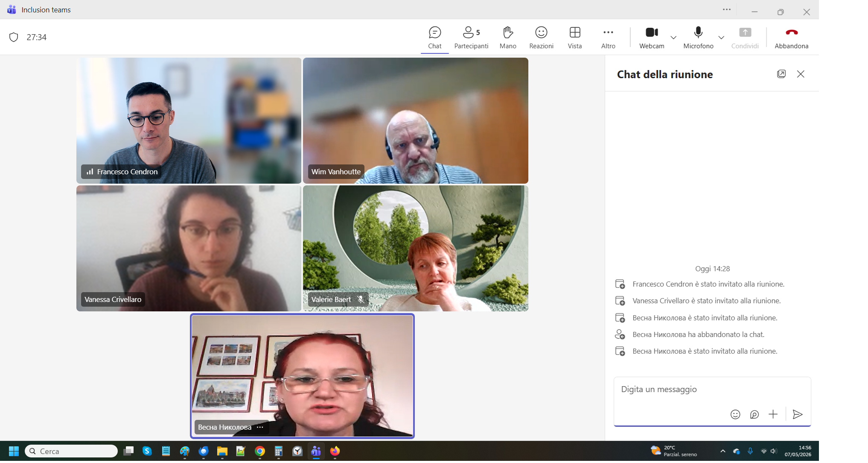Open the Altro more actions menu

(x=608, y=38)
